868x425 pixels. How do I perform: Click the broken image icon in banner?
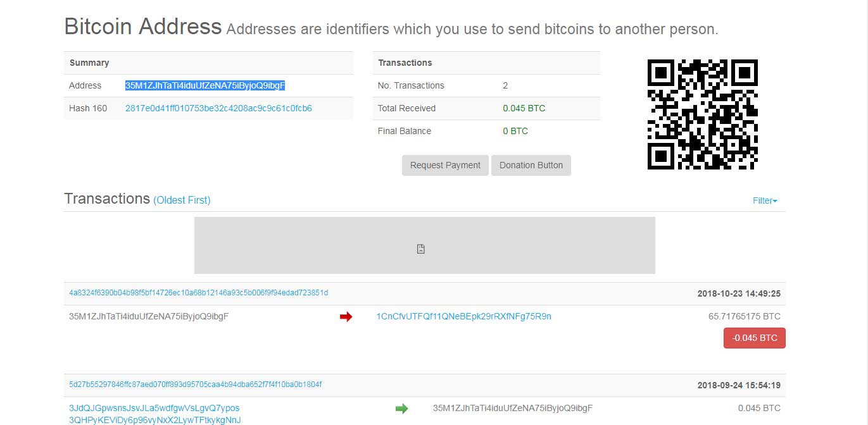420,249
